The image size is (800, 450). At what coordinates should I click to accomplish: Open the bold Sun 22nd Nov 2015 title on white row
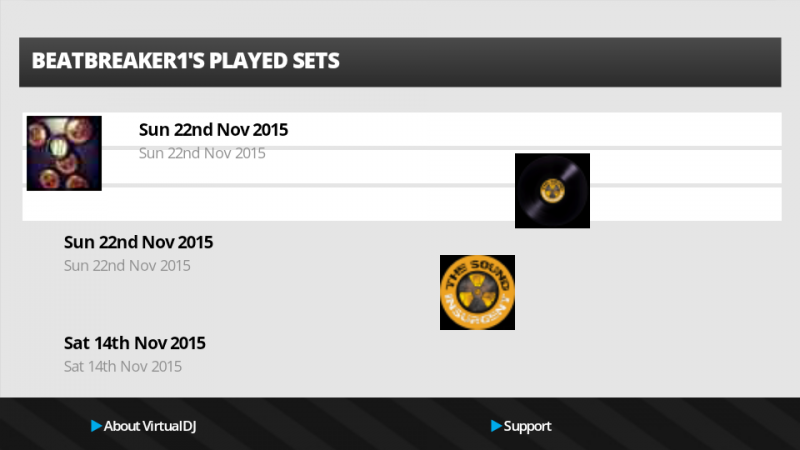(x=213, y=130)
